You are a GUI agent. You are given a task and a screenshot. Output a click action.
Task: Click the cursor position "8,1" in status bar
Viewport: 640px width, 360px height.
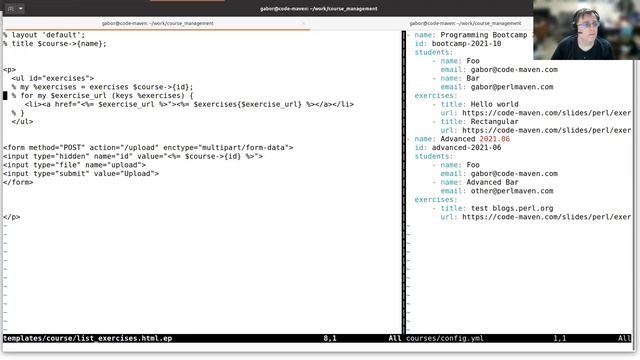coord(330,338)
